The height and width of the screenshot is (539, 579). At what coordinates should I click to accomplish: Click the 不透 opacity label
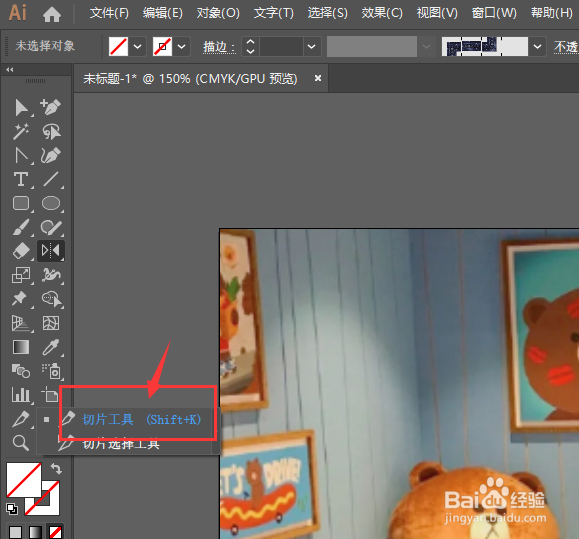[x=566, y=47]
